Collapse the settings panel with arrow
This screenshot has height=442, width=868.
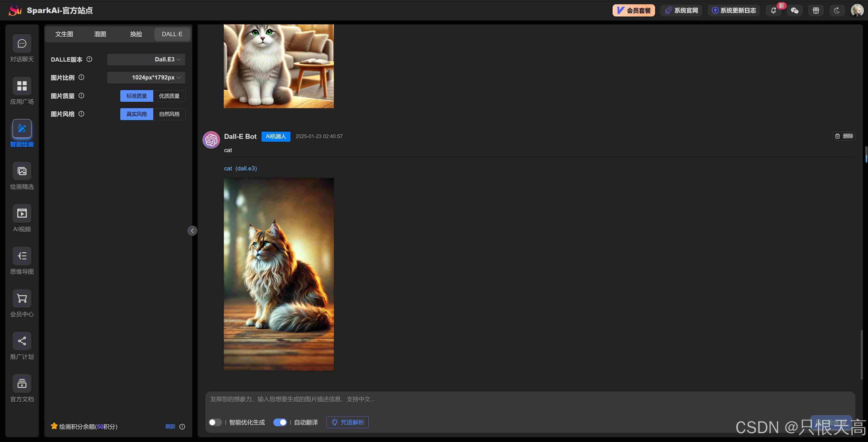coord(192,231)
